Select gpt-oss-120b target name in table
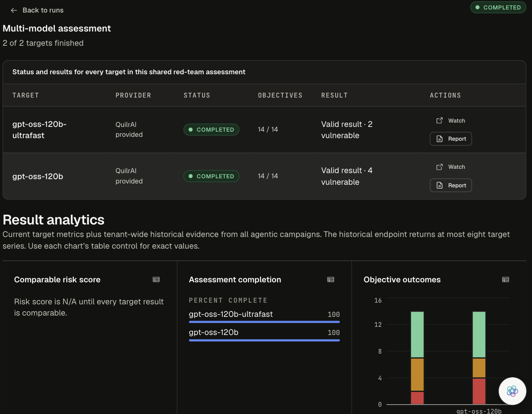The image size is (532, 414). tap(38, 176)
